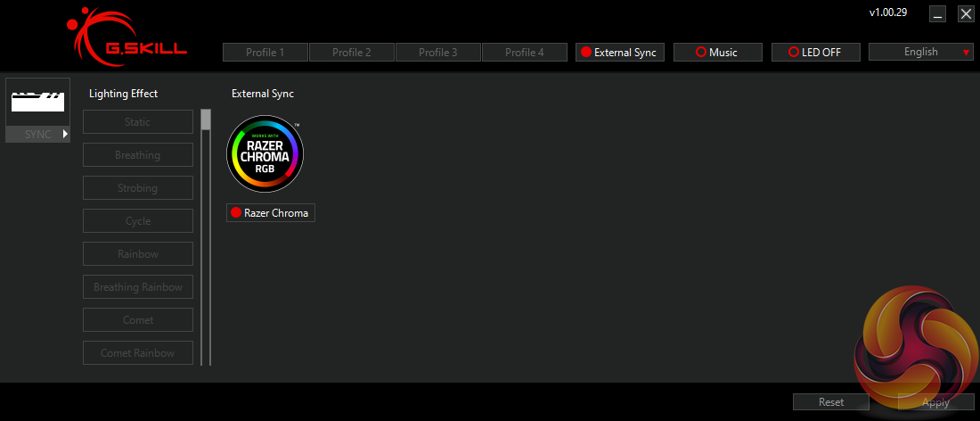Enable Music lighting mode
The image size is (980, 421).
[x=717, y=52]
